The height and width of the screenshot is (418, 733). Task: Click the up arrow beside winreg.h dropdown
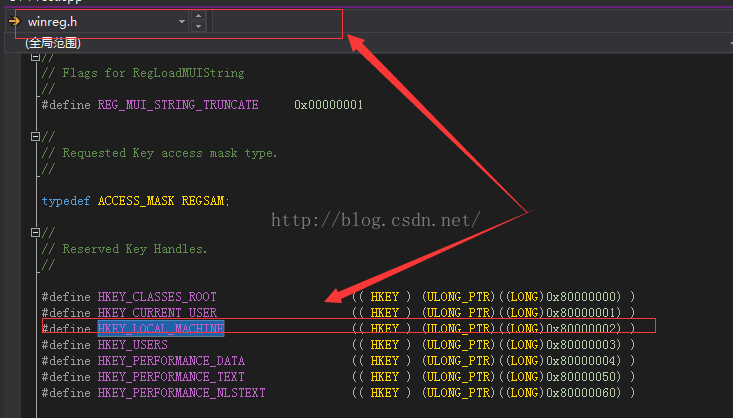198,15
